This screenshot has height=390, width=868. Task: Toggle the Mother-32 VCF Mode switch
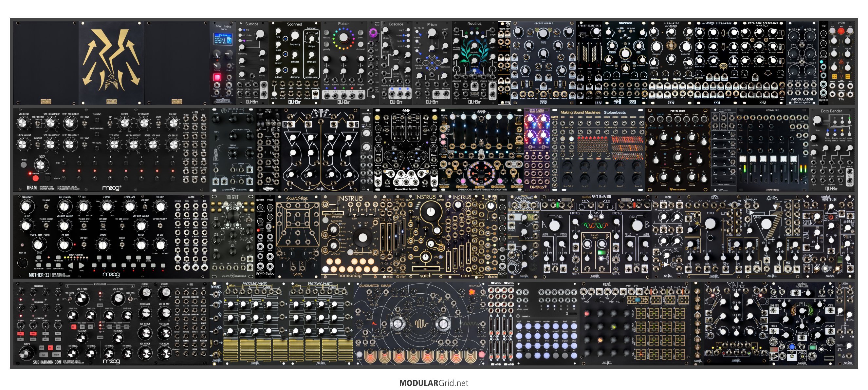103,225
